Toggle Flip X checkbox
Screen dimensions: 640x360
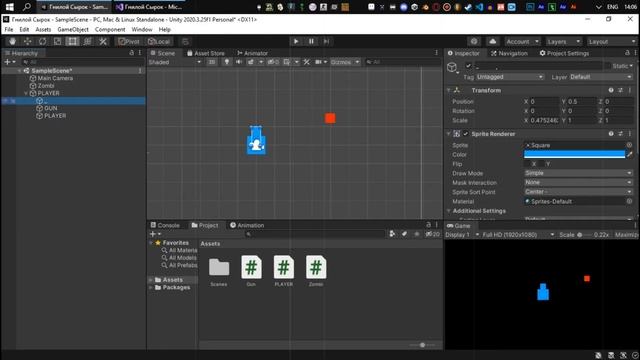[527, 164]
